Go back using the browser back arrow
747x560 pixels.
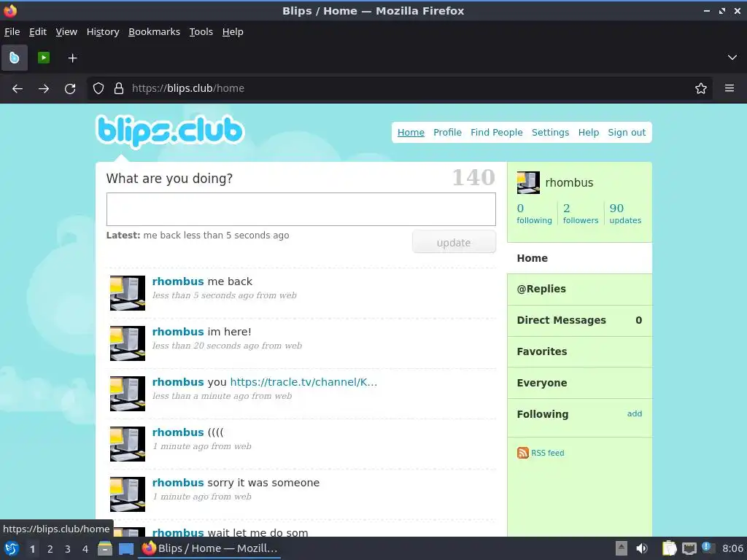(18, 88)
